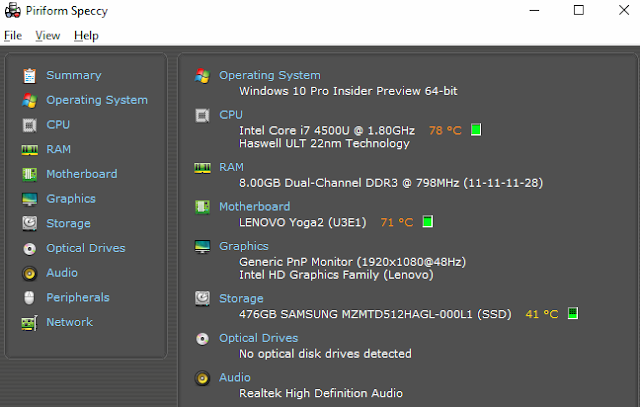Click the Summary clipboard icon in sidebar
640x407 pixels.
pos(29,75)
